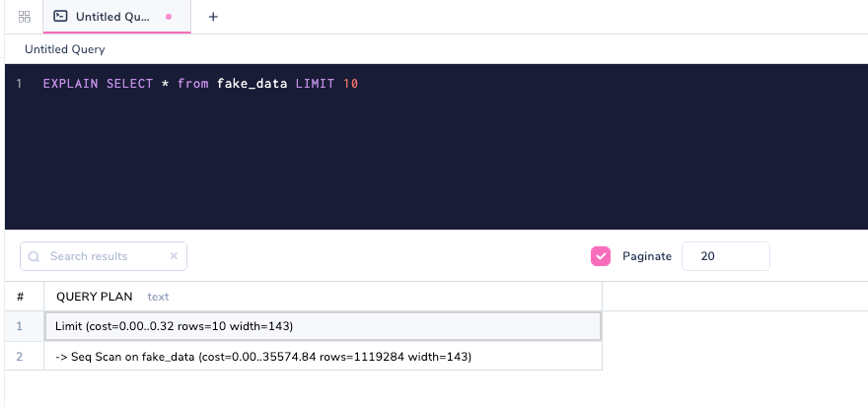Click row number 1 in results
868x407 pixels.
(x=21, y=326)
